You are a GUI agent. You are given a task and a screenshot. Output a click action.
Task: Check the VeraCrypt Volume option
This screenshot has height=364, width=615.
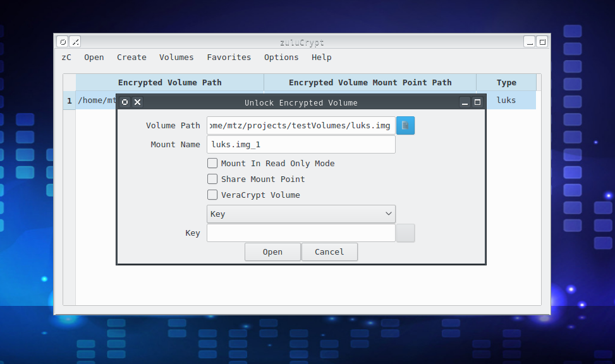click(212, 195)
